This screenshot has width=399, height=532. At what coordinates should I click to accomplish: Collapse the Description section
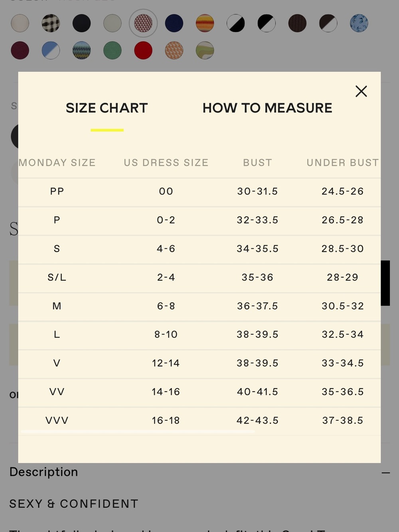[385, 473]
